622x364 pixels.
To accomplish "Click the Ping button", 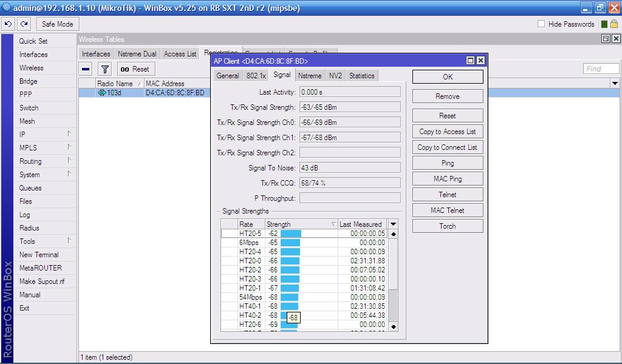I will 448,163.
